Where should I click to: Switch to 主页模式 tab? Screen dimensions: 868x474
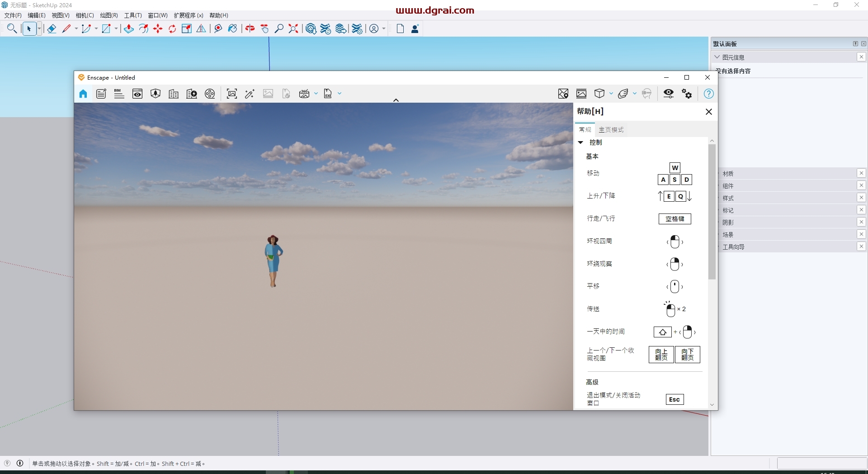[x=611, y=130]
